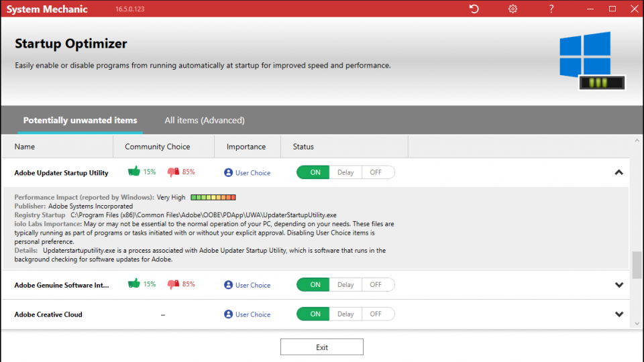Open help question mark icon
The image size is (644, 362).
(551, 9)
